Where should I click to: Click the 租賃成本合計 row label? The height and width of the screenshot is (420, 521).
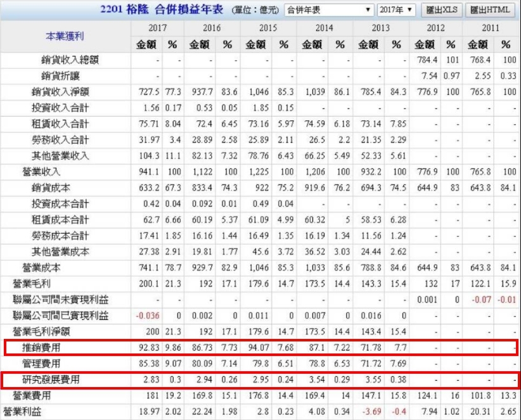pos(60,220)
